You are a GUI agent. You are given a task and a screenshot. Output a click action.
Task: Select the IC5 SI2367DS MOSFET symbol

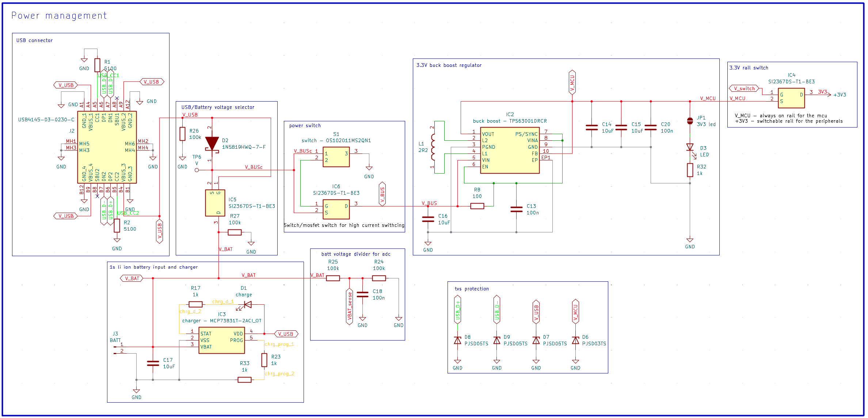tap(215, 203)
